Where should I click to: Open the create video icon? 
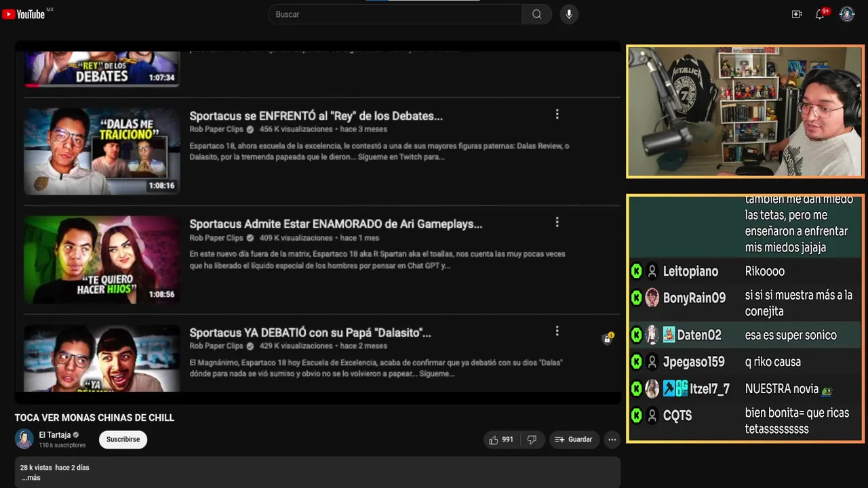pos(797,14)
